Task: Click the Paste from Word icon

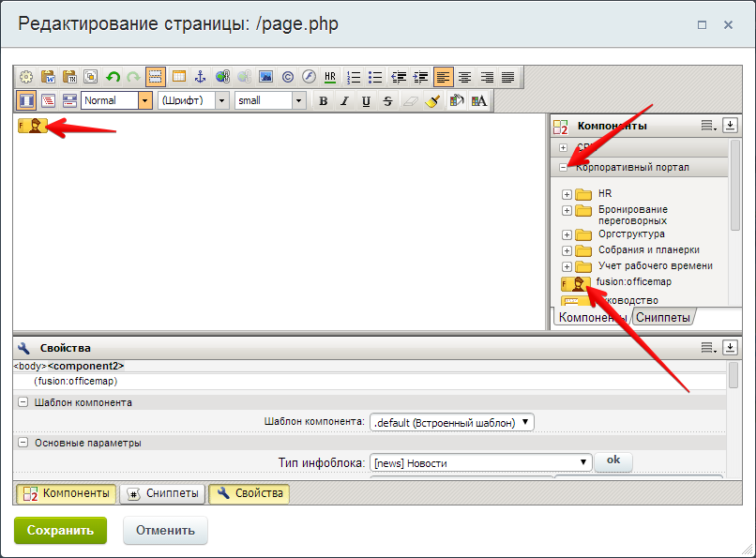Action: [48, 78]
